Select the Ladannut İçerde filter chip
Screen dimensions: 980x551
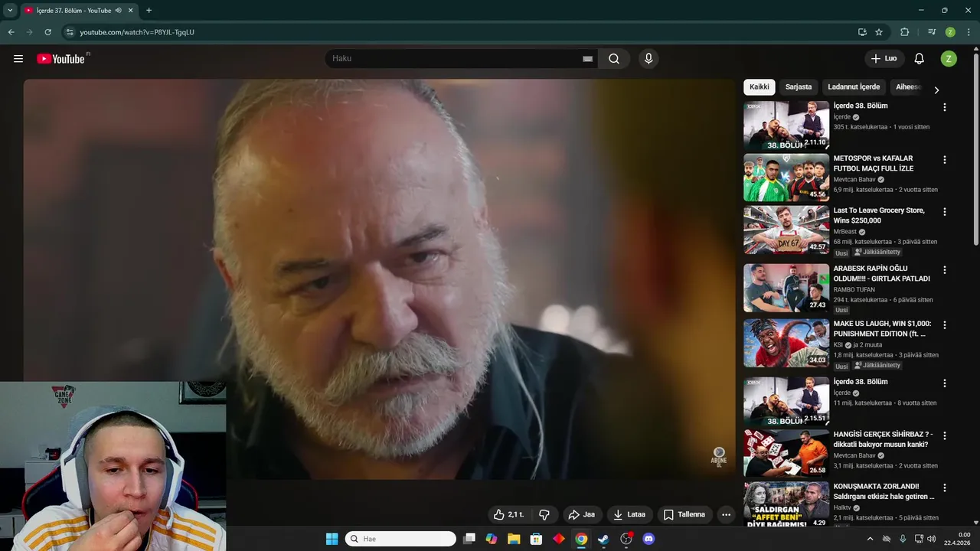(854, 87)
